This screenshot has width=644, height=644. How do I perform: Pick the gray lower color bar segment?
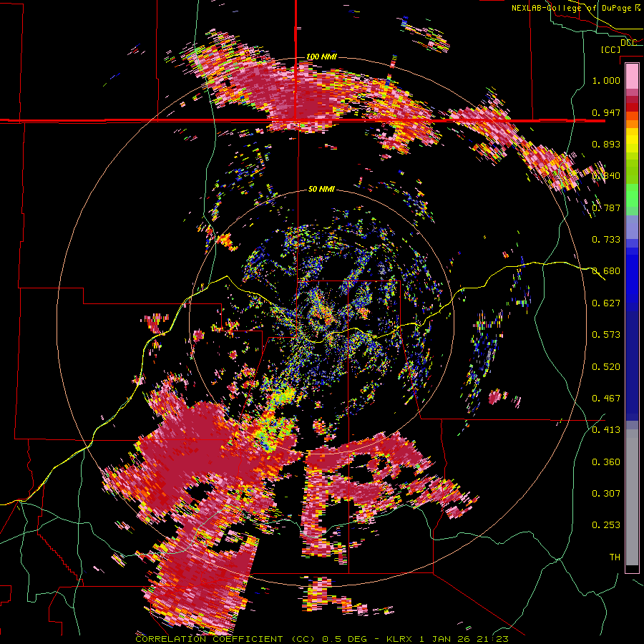(x=632, y=497)
